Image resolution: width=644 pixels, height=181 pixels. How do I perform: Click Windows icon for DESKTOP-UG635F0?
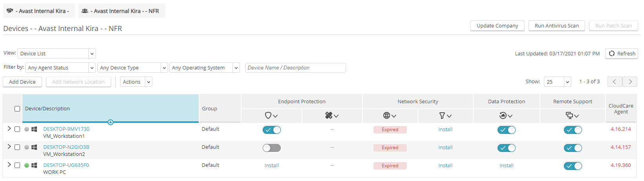coord(34,165)
